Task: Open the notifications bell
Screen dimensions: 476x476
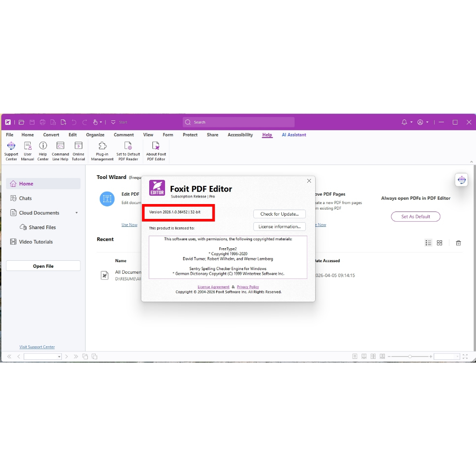Action: tap(404, 122)
